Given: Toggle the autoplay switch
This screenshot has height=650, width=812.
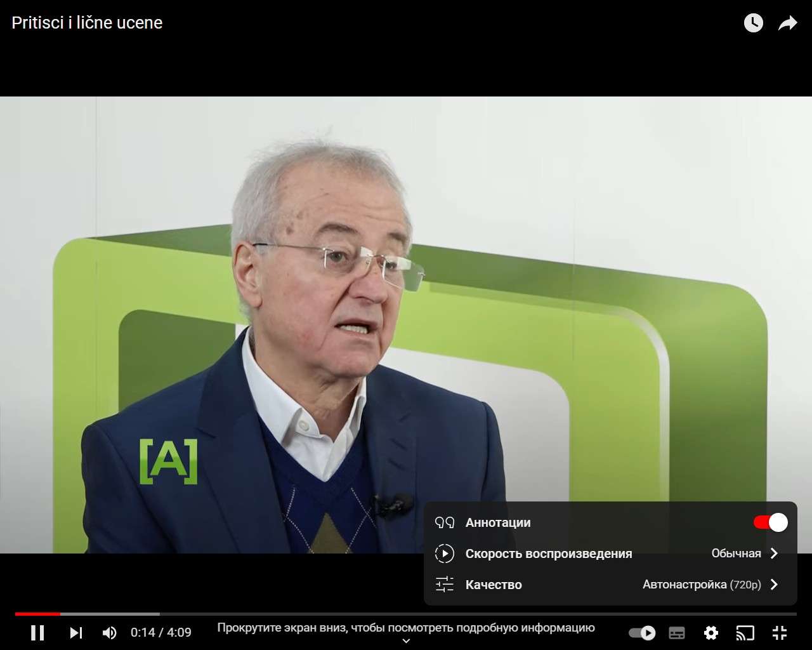Looking at the screenshot, I should point(642,632).
